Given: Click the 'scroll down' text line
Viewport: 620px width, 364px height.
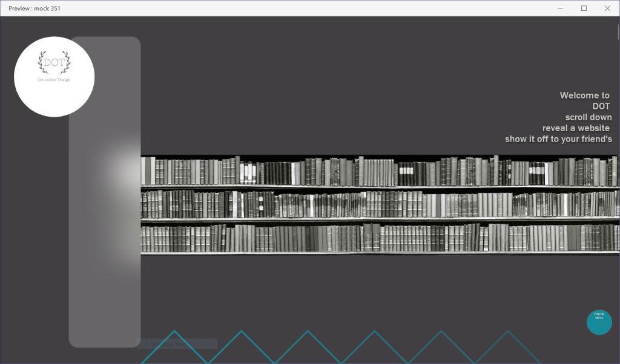Looking at the screenshot, I should [x=588, y=117].
